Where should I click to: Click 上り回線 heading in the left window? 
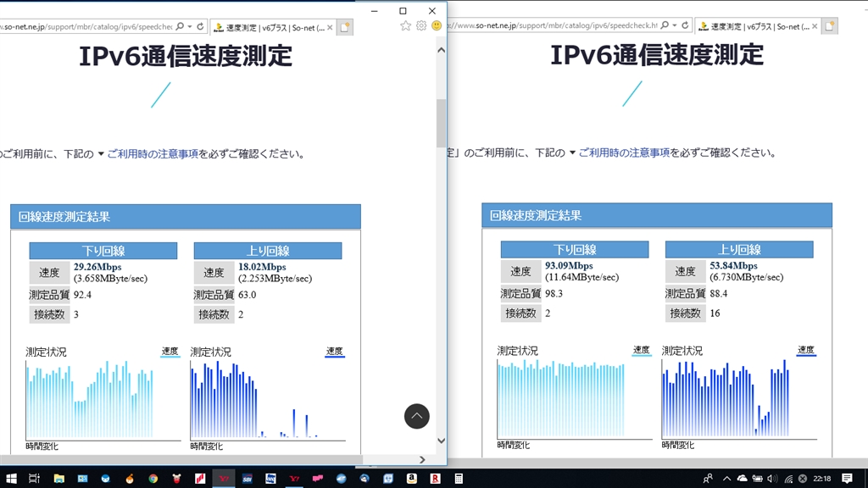268,251
